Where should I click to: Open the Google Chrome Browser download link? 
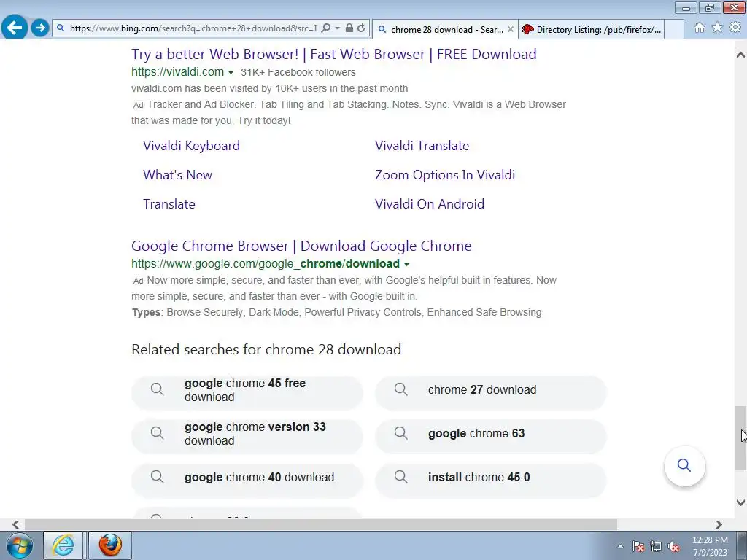[301, 246]
